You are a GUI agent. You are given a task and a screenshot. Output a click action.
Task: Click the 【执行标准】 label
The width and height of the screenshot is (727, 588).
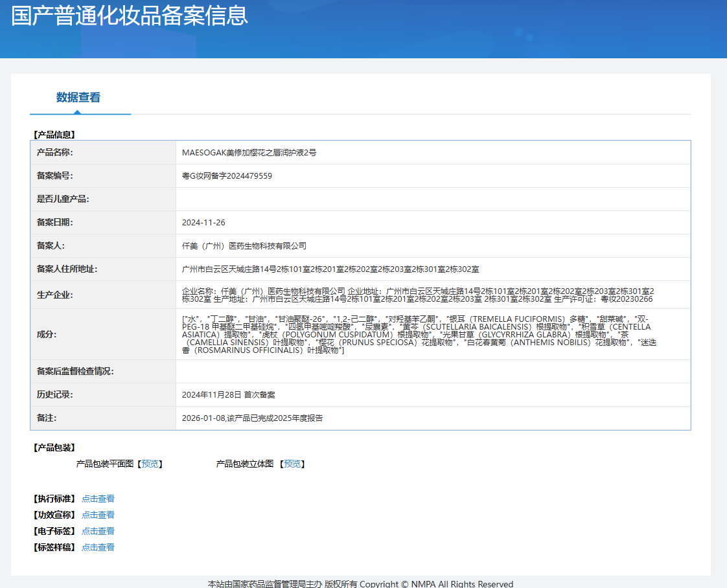pyautogui.click(x=54, y=499)
